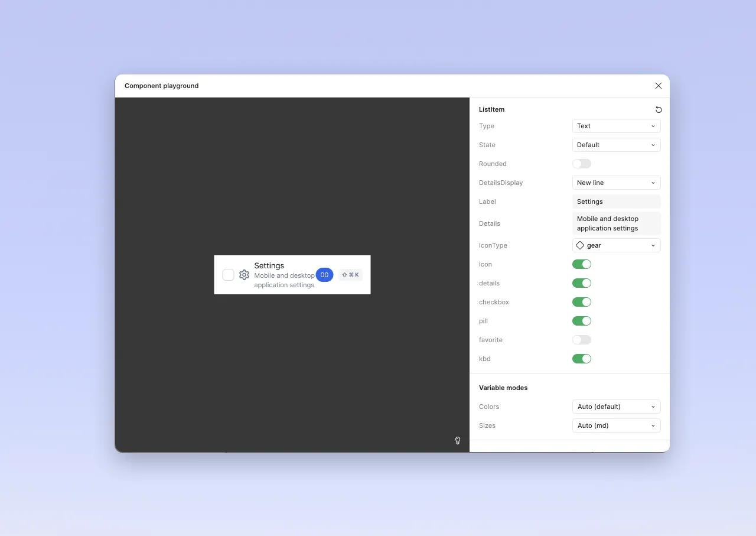
Task: Click the reset icon beside ListItem heading
Action: [x=659, y=109]
